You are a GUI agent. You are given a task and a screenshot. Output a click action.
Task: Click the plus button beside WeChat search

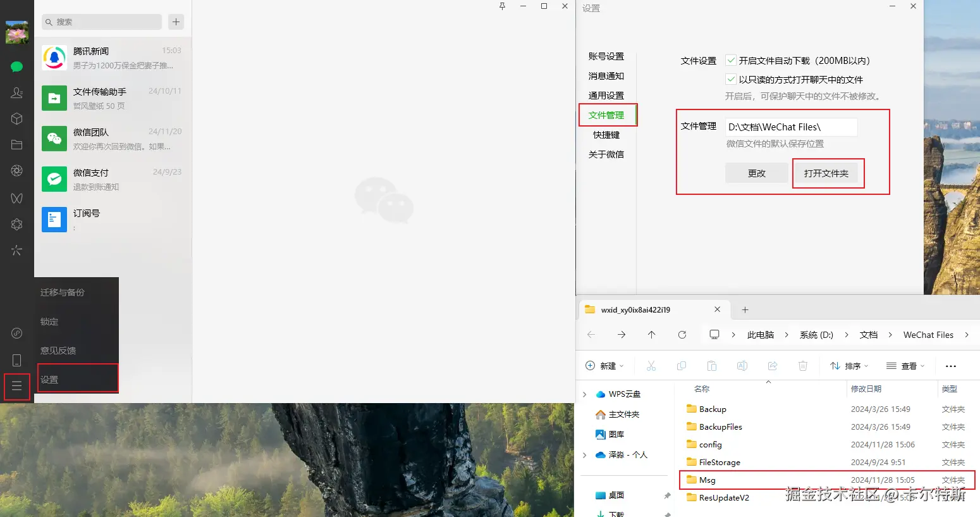[176, 22]
